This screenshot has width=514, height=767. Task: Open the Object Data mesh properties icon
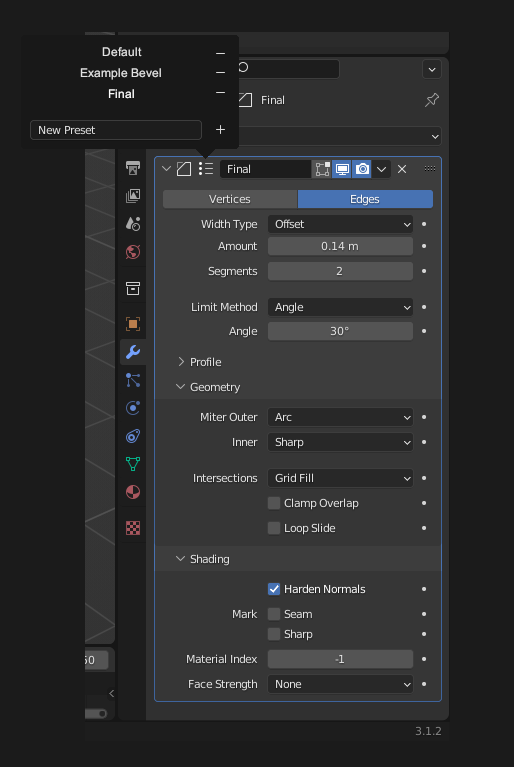coord(133,464)
